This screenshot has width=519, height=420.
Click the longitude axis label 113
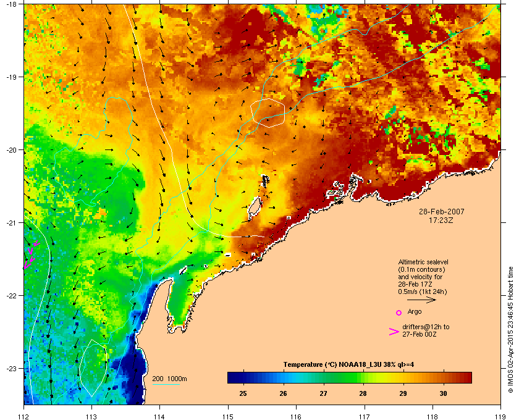click(91, 416)
